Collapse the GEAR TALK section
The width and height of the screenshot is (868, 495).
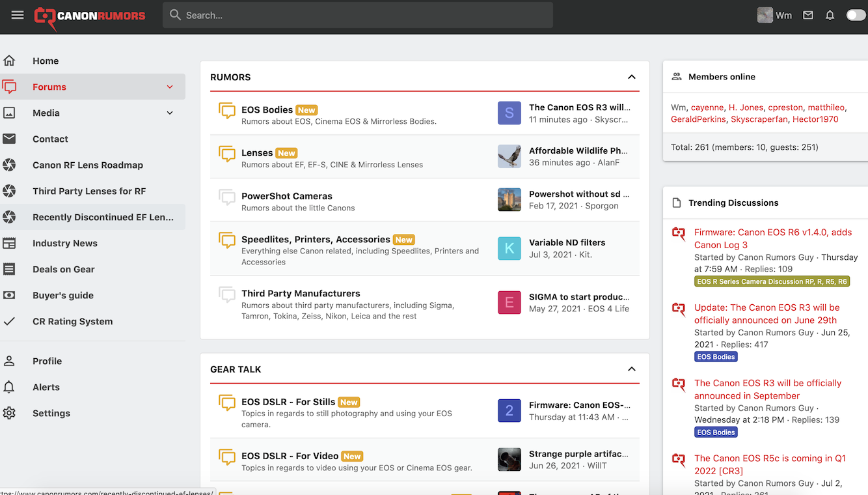(x=631, y=369)
